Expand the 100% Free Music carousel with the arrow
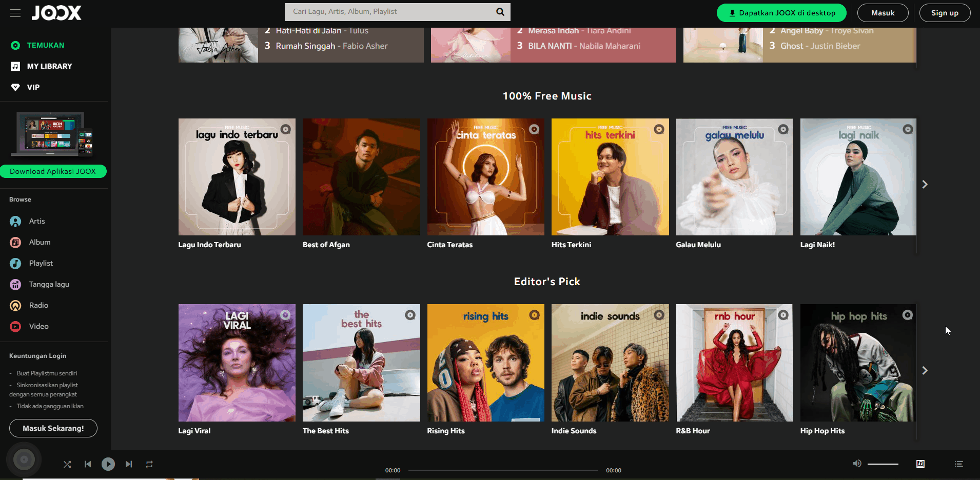This screenshot has height=480, width=980. click(925, 184)
